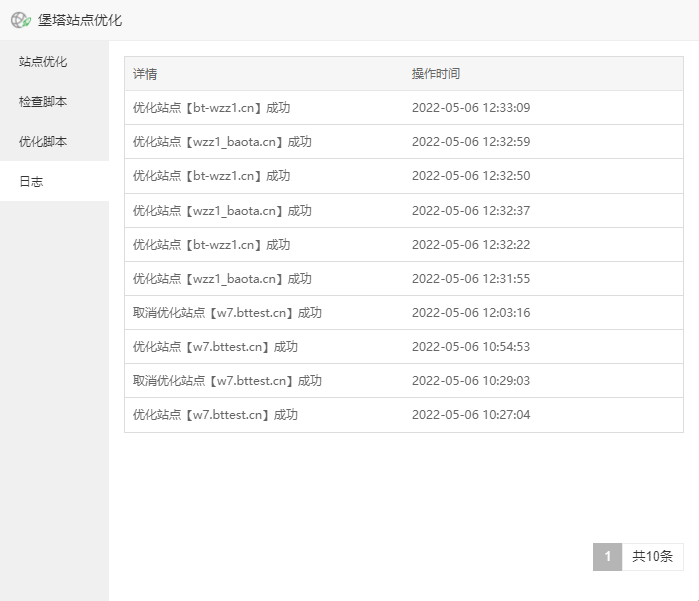Click the detail text of the 12:32:50 row
This screenshot has width=699, height=601.
pyautogui.click(x=211, y=176)
